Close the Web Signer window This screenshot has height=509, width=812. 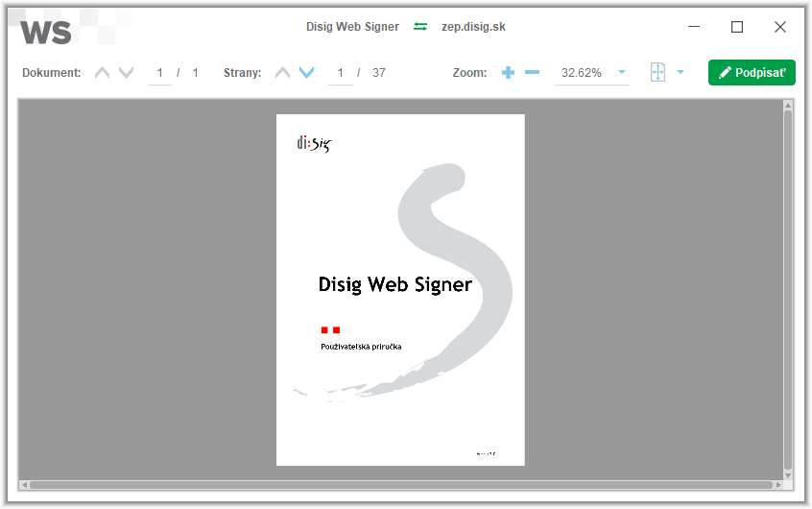coord(780,27)
